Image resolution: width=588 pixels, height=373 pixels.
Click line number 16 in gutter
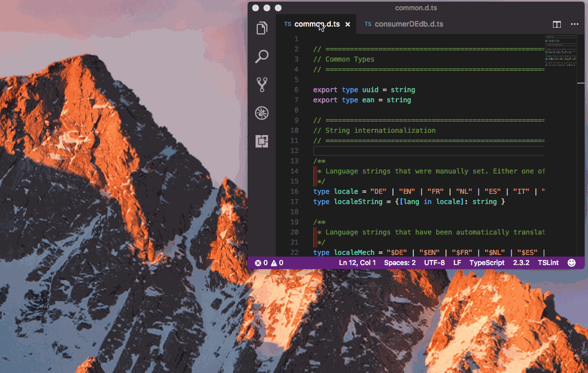(x=295, y=192)
